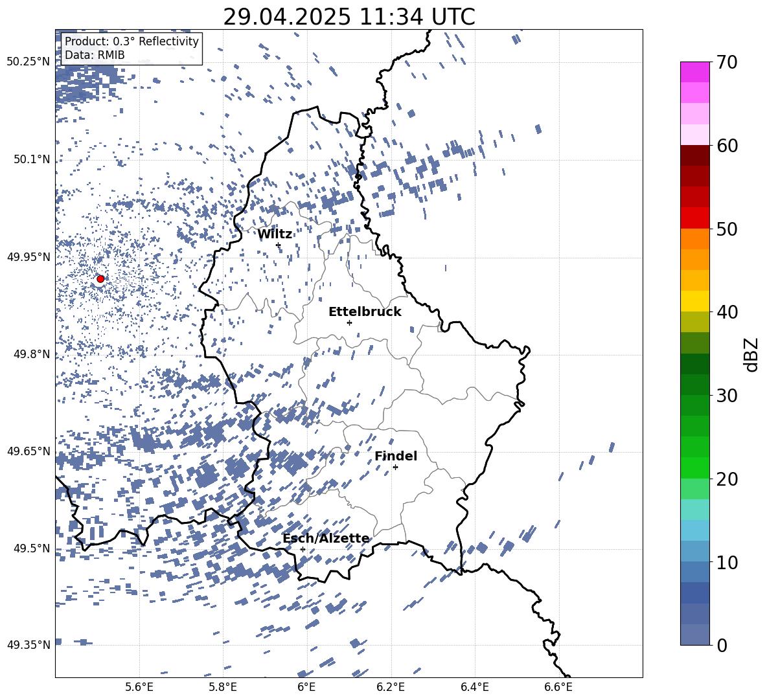
Task: Click the longitude label 5.8°E
Action: [x=223, y=687]
